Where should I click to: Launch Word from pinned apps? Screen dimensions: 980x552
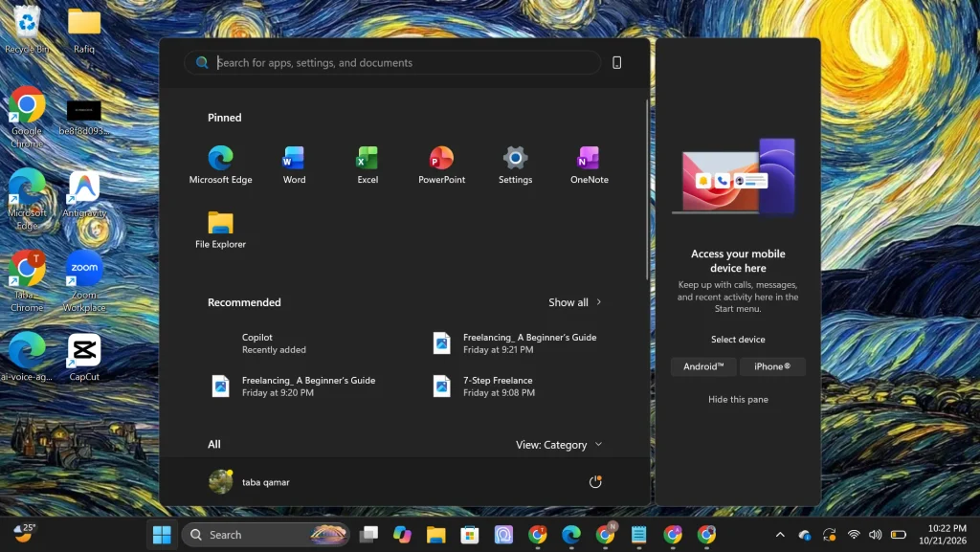point(294,165)
